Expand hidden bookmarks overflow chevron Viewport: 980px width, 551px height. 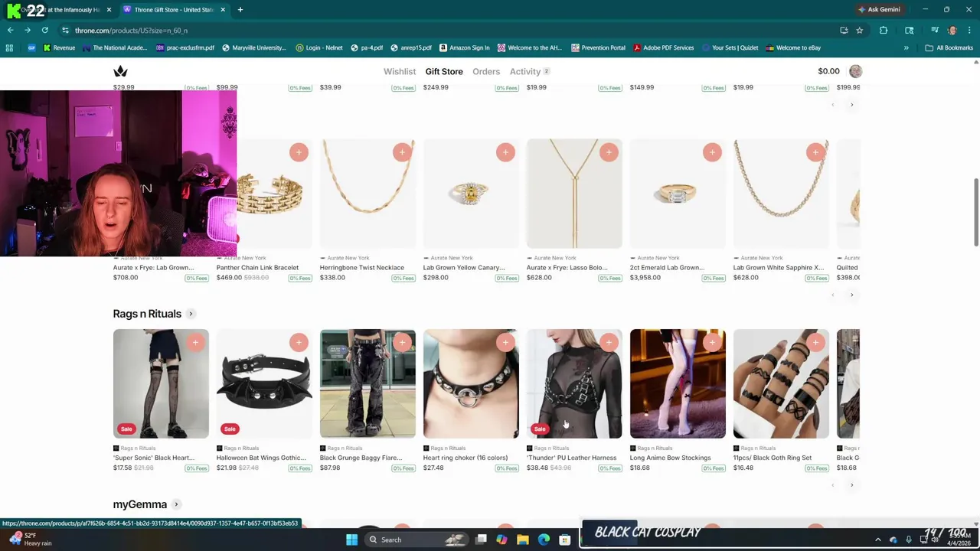coord(906,47)
